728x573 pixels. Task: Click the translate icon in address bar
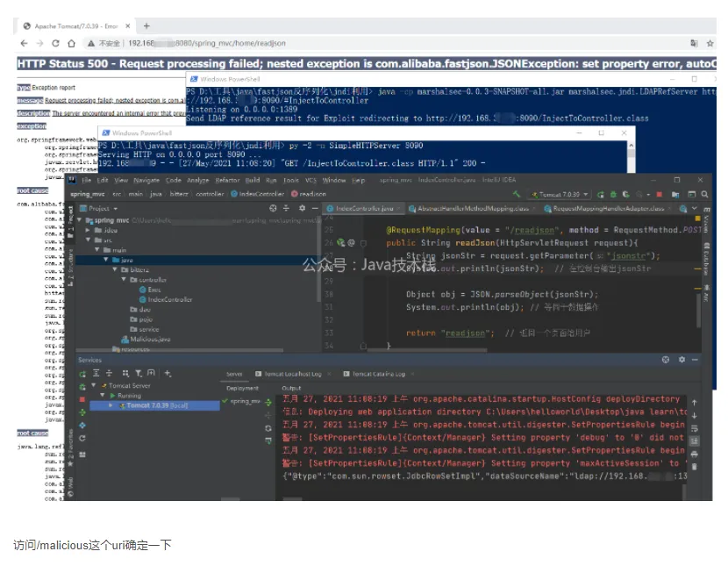[x=694, y=43]
